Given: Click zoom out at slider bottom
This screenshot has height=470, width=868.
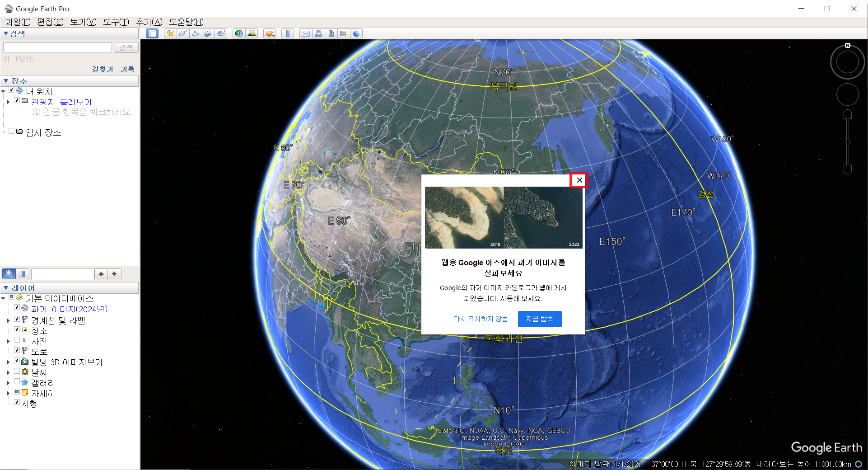Looking at the screenshot, I should (x=848, y=170).
